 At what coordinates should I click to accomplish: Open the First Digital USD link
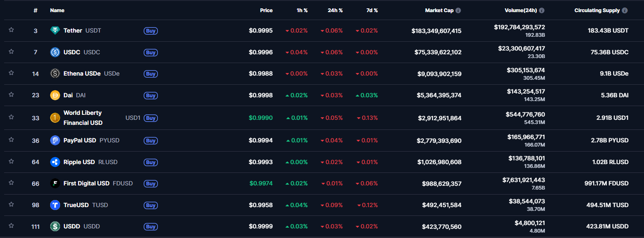click(98, 183)
